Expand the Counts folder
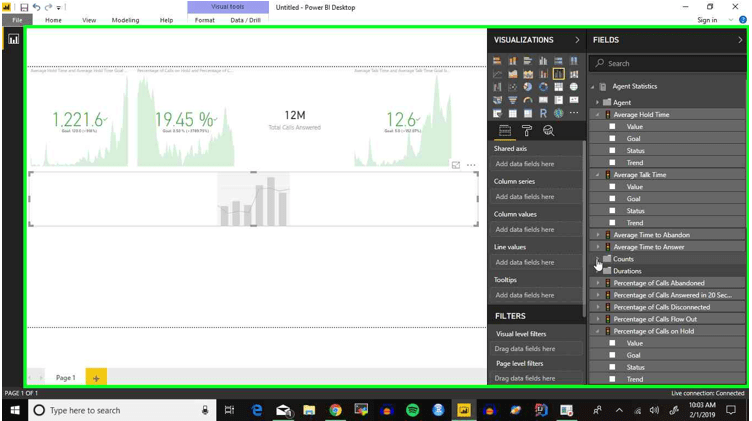Viewport: 752px width, 421px height. pyautogui.click(x=598, y=259)
